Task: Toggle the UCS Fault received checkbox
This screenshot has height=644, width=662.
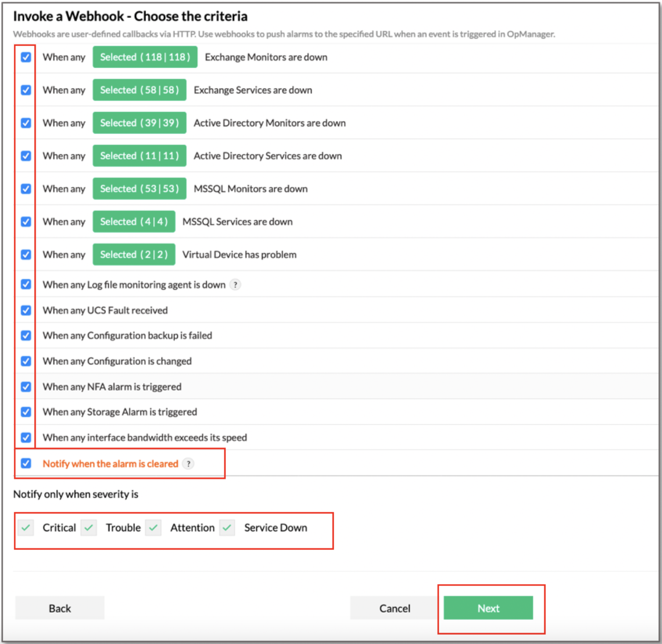Action: 26,310
